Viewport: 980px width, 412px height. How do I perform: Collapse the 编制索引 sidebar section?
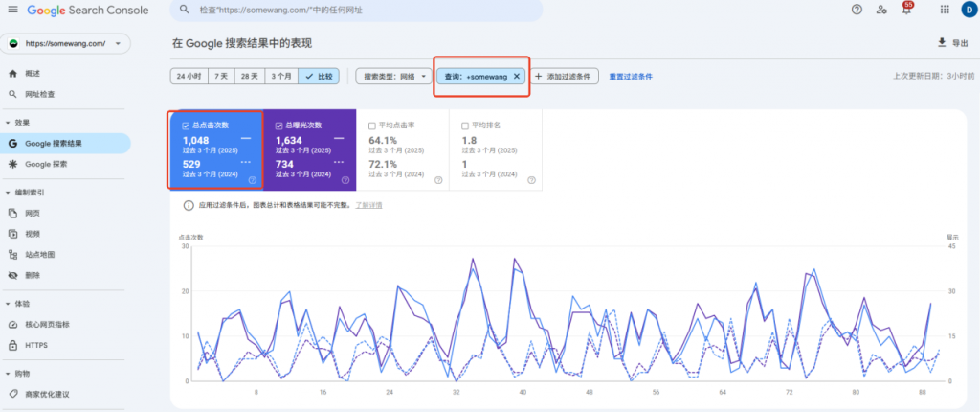point(8,193)
